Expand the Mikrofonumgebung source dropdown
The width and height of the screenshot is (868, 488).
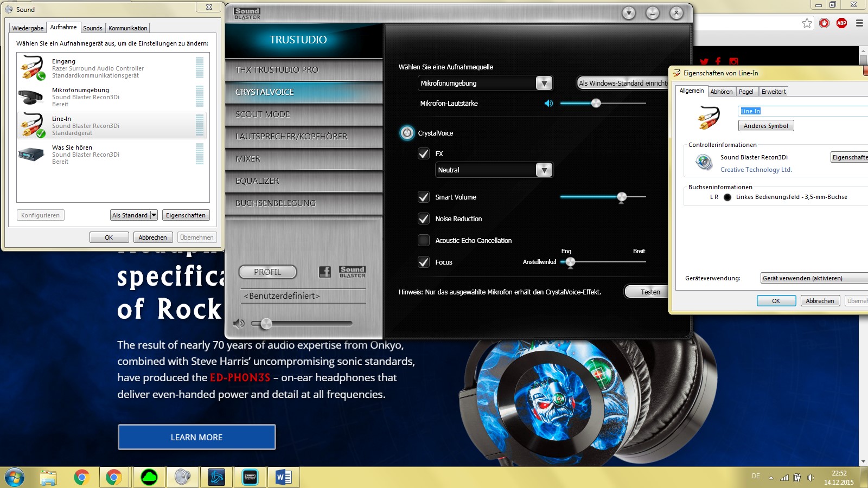pyautogui.click(x=544, y=83)
